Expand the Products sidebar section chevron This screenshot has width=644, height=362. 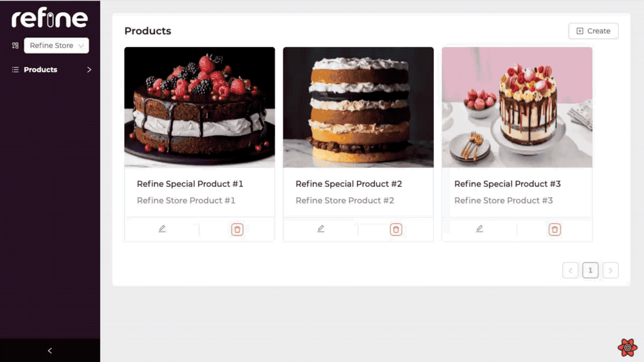pyautogui.click(x=89, y=69)
